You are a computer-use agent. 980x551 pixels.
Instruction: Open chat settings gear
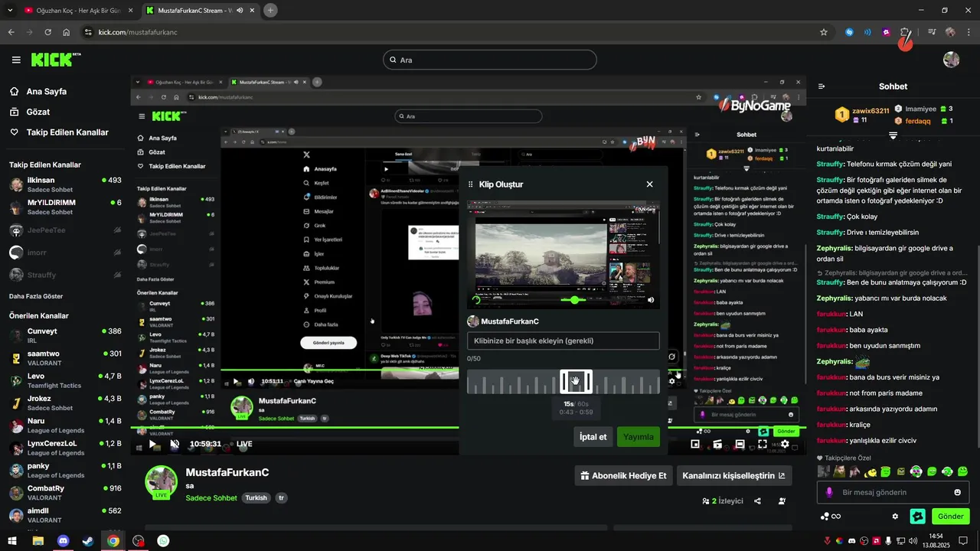tap(895, 517)
